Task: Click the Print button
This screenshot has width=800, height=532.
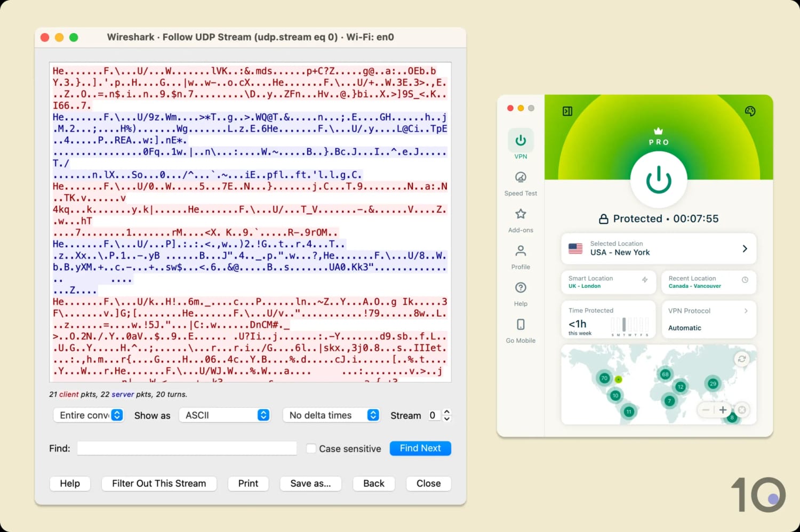Action: tap(248, 483)
